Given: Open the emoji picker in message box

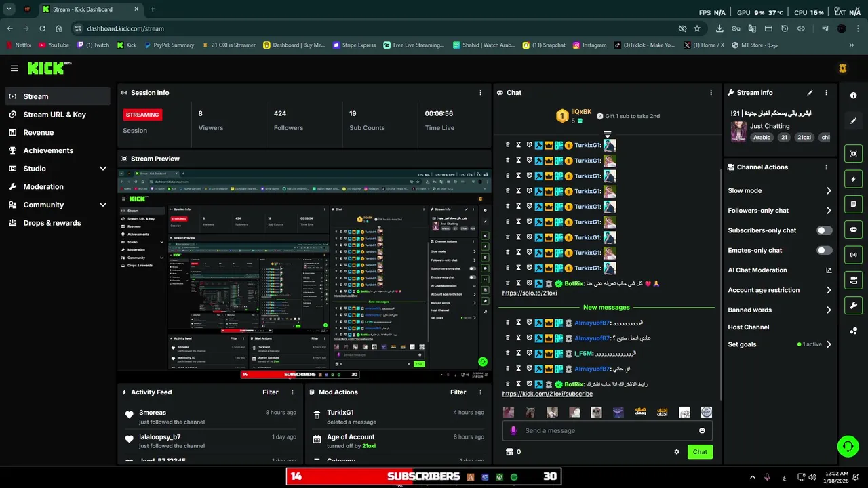Looking at the screenshot, I should point(702,430).
